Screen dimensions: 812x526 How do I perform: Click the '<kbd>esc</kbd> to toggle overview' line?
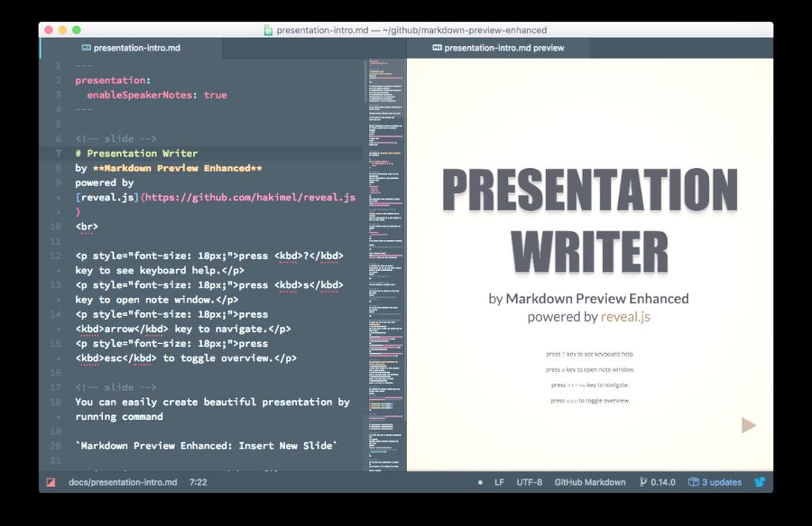186,358
